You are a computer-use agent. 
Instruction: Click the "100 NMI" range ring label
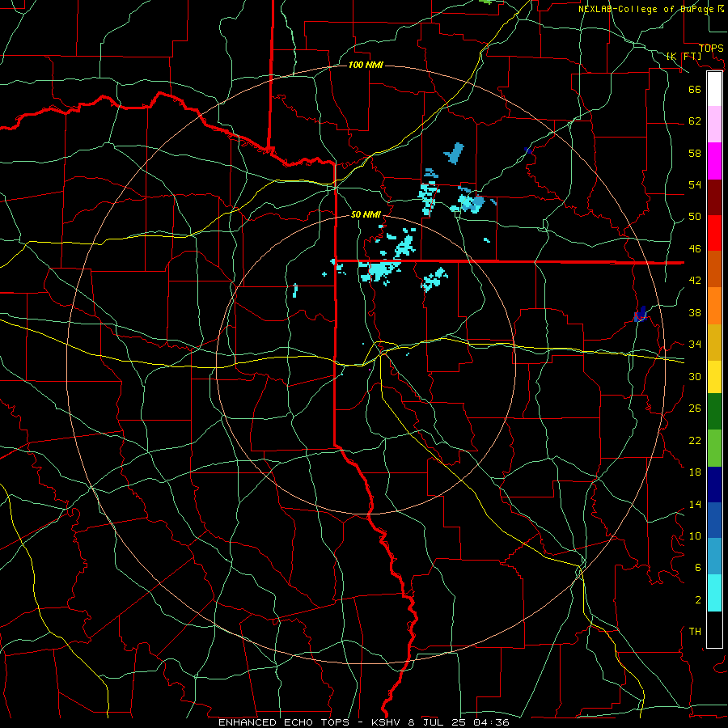click(366, 65)
